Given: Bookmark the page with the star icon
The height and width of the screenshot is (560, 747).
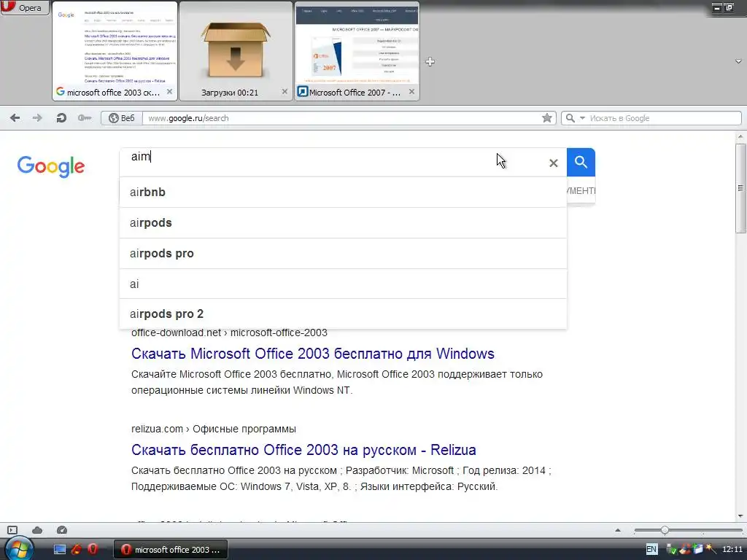Looking at the screenshot, I should (x=547, y=117).
